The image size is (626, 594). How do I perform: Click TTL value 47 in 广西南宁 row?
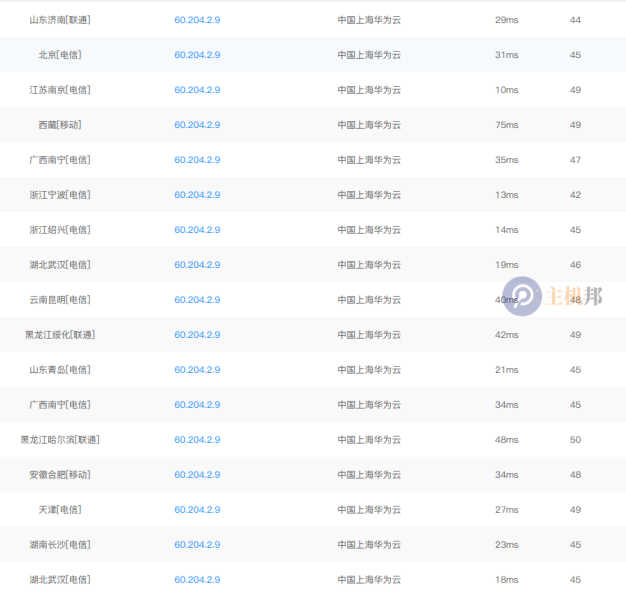[x=575, y=160]
